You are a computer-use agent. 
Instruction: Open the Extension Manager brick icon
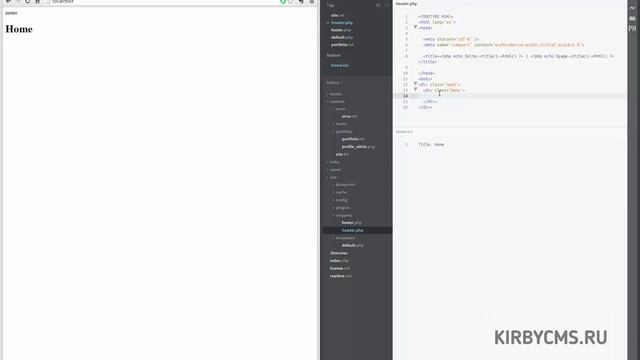pyautogui.click(x=632, y=18)
